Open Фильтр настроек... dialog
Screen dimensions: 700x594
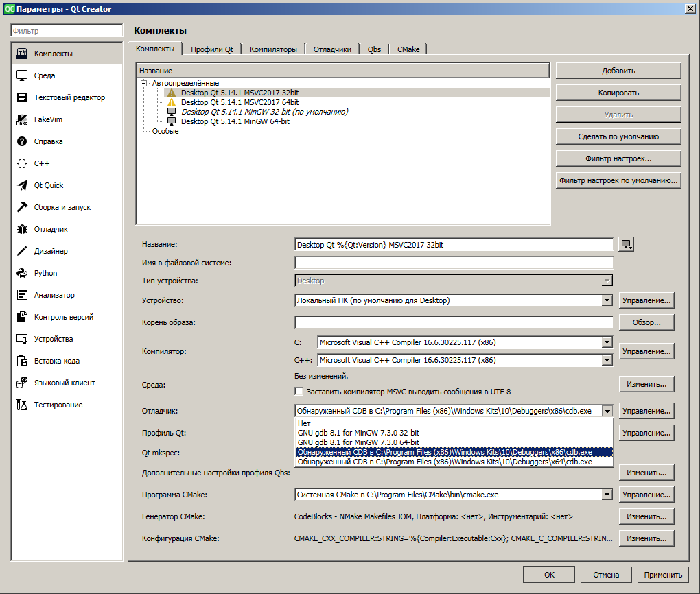pos(618,158)
